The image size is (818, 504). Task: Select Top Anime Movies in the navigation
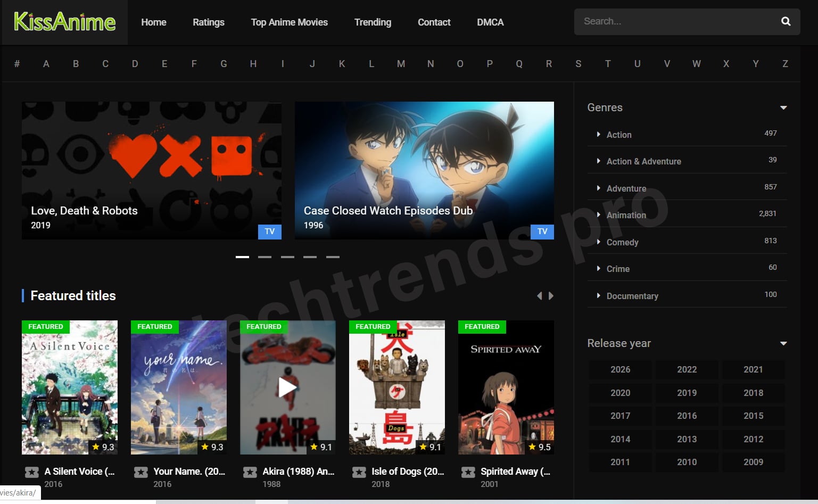pos(289,22)
